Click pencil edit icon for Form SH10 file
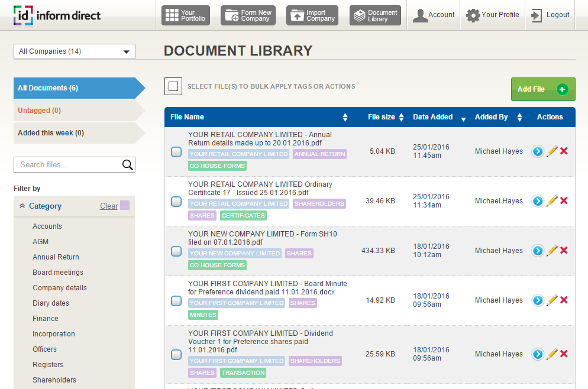Screen dimensions: 588x389 [551, 251]
